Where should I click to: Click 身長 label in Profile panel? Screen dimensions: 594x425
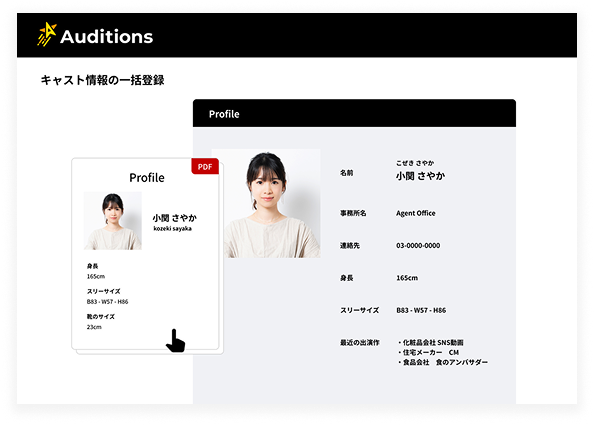point(346,278)
